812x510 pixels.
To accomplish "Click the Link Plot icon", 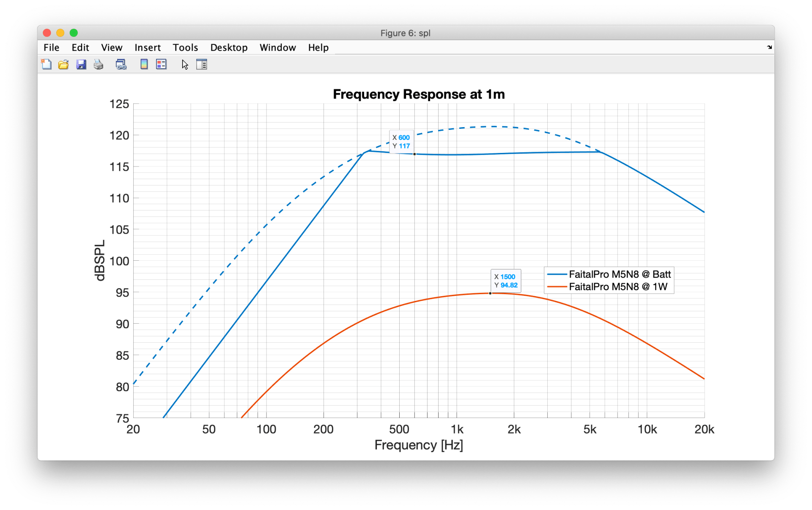I will coord(121,65).
